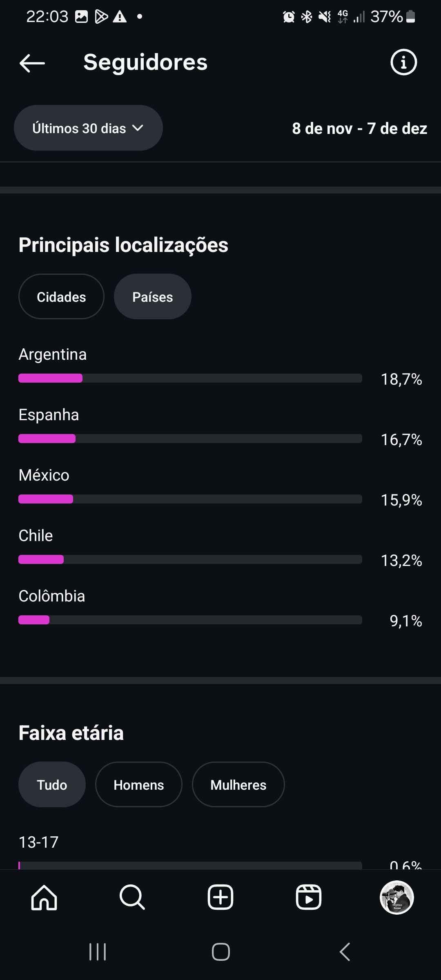The height and width of the screenshot is (980, 441).
Task: Tap the date range 8 de nov - 7 de dez
Action: coord(359,129)
